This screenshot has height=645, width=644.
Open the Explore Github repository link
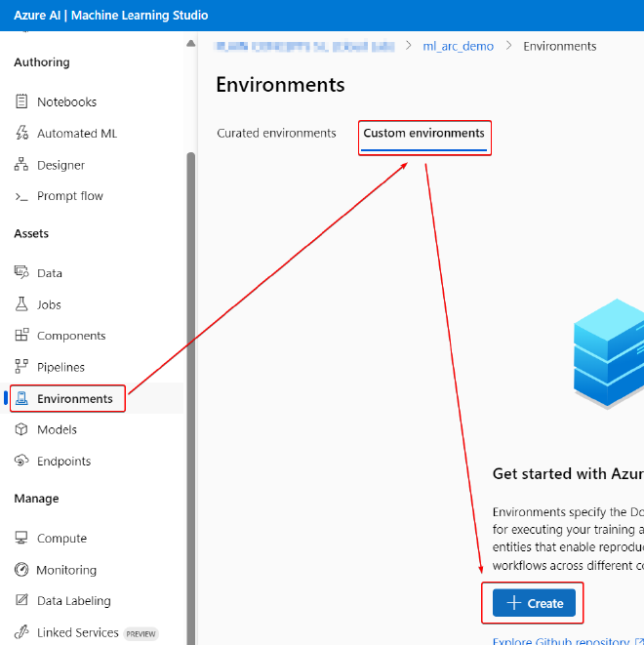[x=568, y=640]
